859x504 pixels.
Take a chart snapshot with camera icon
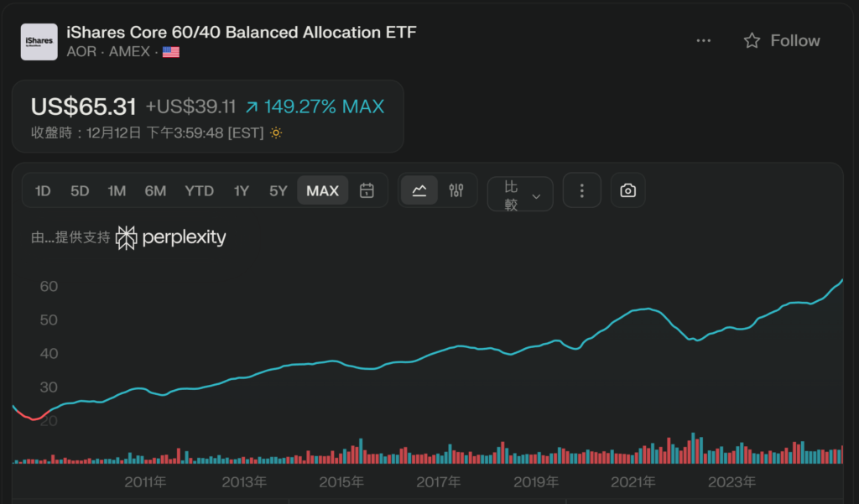point(627,190)
